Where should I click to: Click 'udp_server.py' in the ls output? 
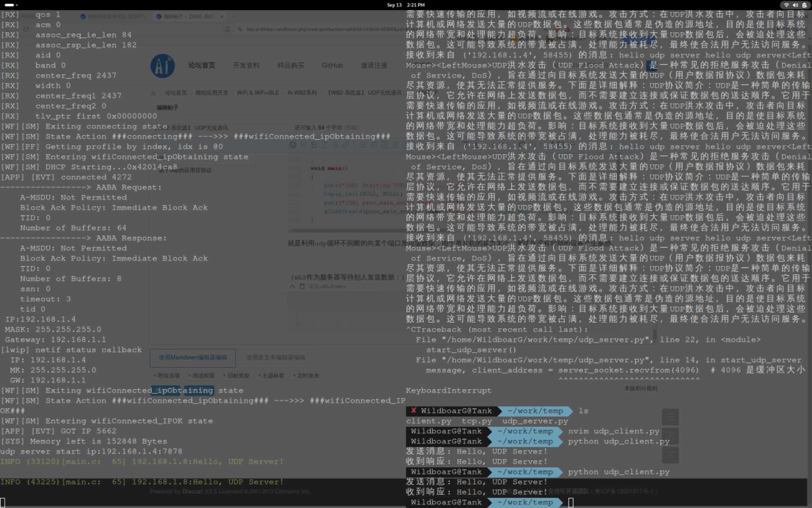[x=535, y=421]
